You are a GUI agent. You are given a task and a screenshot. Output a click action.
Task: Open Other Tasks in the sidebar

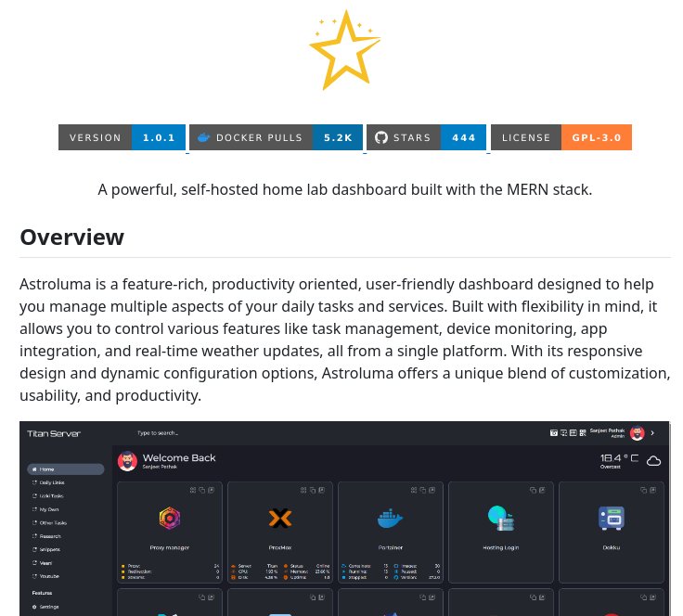pyautogui.click(x=50, y=523)
